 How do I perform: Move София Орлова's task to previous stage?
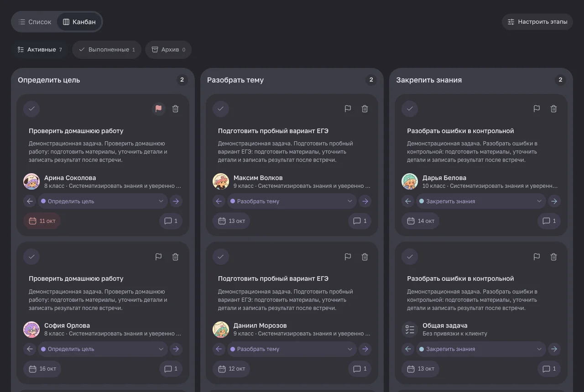click(30, 349)
